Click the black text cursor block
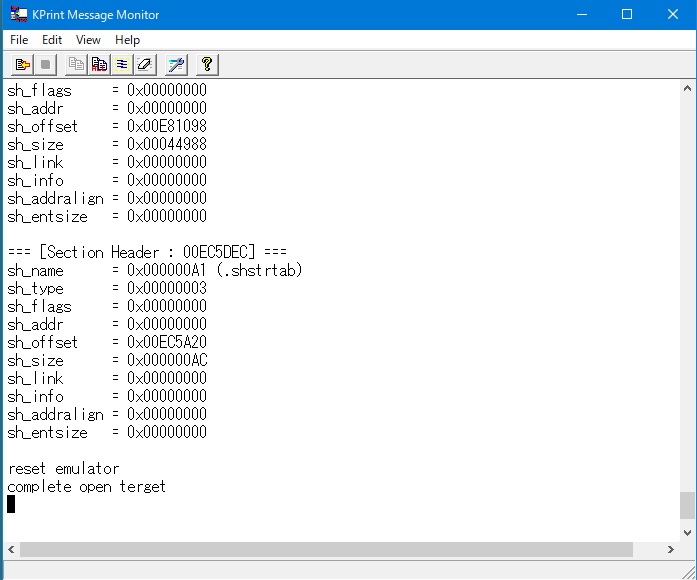697x580 pixels. [11, 504]
